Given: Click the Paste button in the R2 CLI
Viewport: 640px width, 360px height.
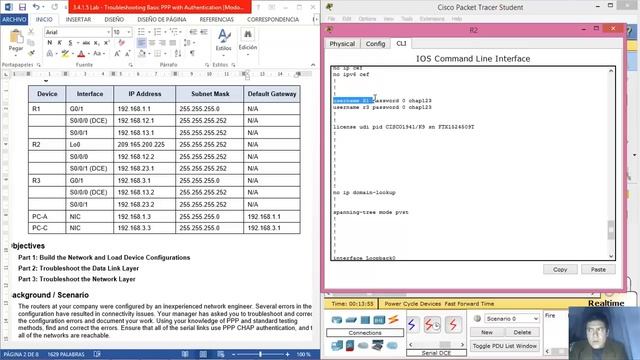Looking at the screenshot, I should click(598, 269).
